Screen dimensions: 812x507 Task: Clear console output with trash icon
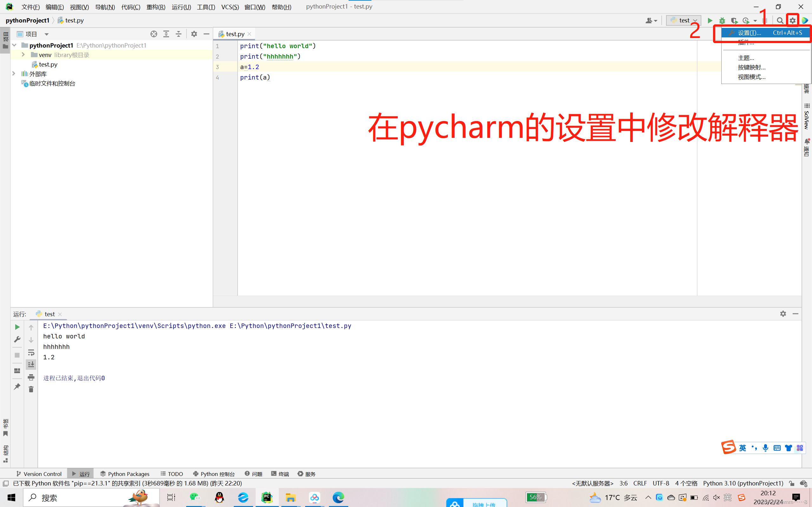tap(31, 389)
